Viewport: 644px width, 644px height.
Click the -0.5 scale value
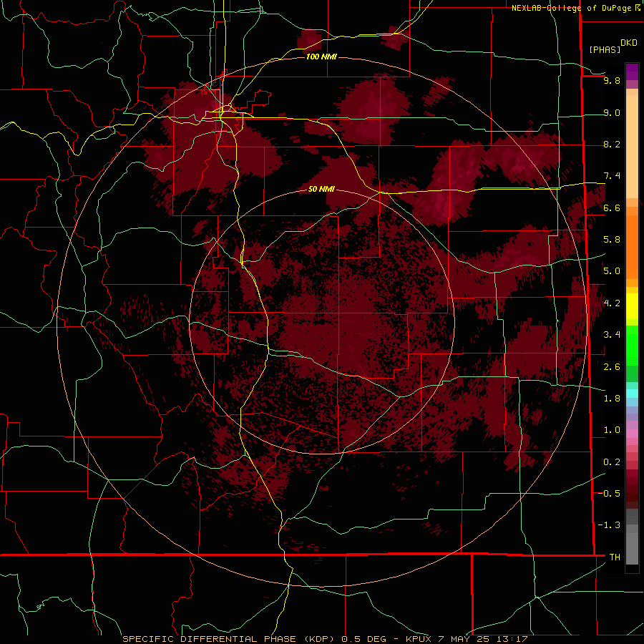click(609, 494)
